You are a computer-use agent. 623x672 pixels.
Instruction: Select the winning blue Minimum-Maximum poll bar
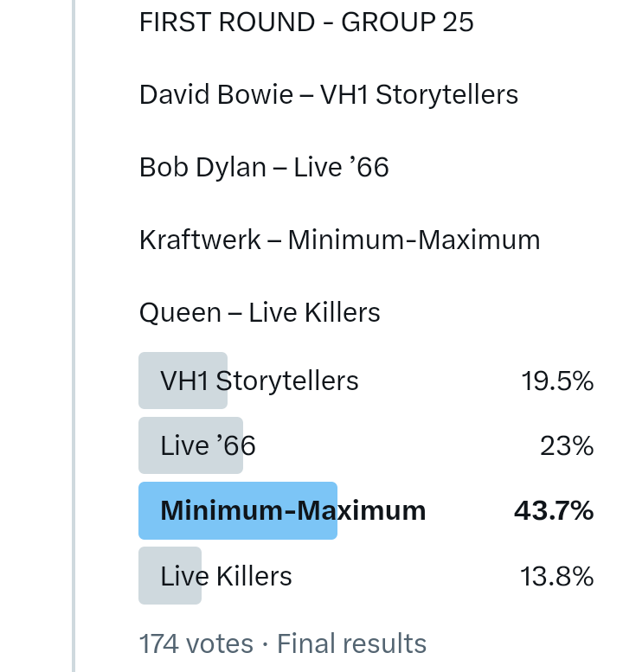coord(238,510)
